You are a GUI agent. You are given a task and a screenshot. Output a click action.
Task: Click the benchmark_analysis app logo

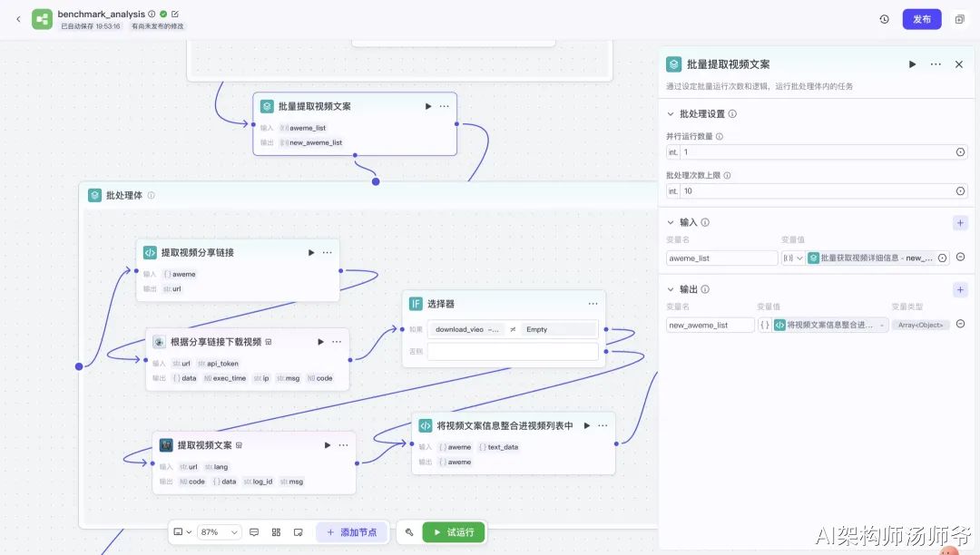[42, 19]
